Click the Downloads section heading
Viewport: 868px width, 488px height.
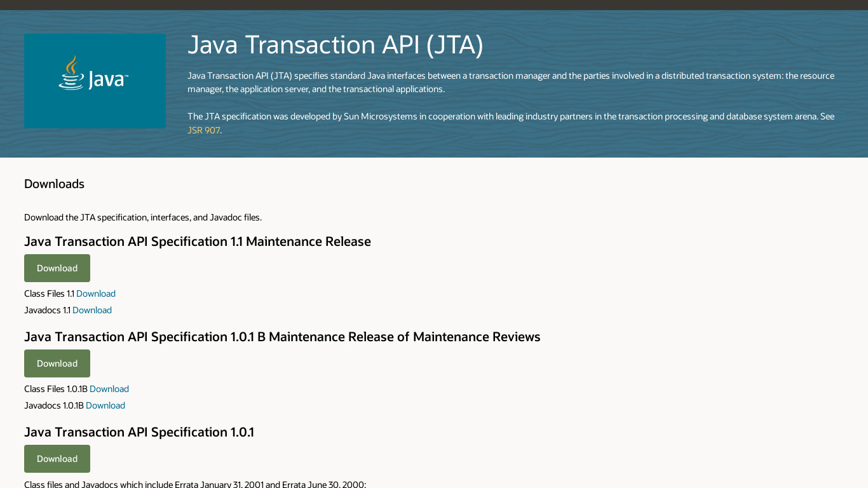click(x=54, y=184)
